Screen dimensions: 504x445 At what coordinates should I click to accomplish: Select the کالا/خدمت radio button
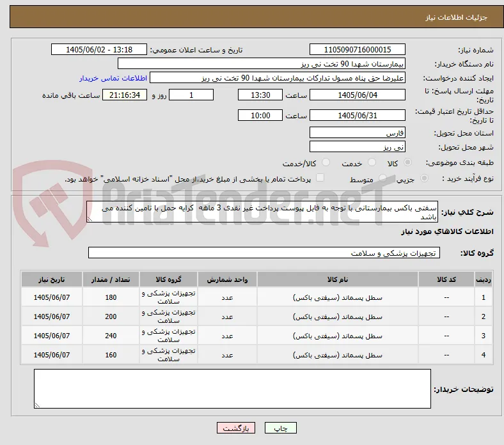click(x=326, y=162)
